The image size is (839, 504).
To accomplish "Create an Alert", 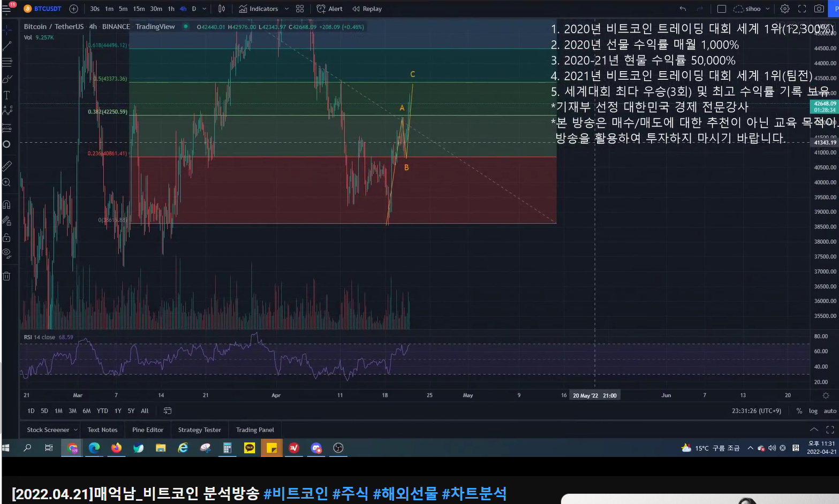I will coord(330,9).
